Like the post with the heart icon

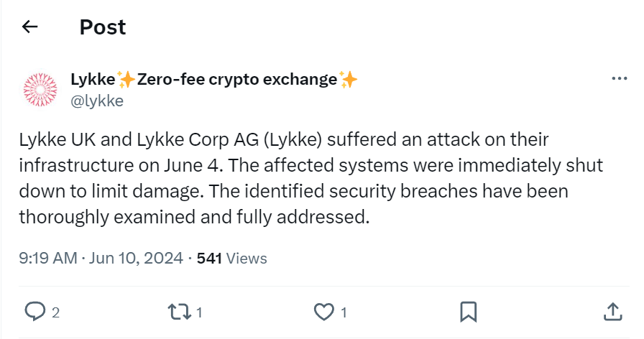(324, 311)
